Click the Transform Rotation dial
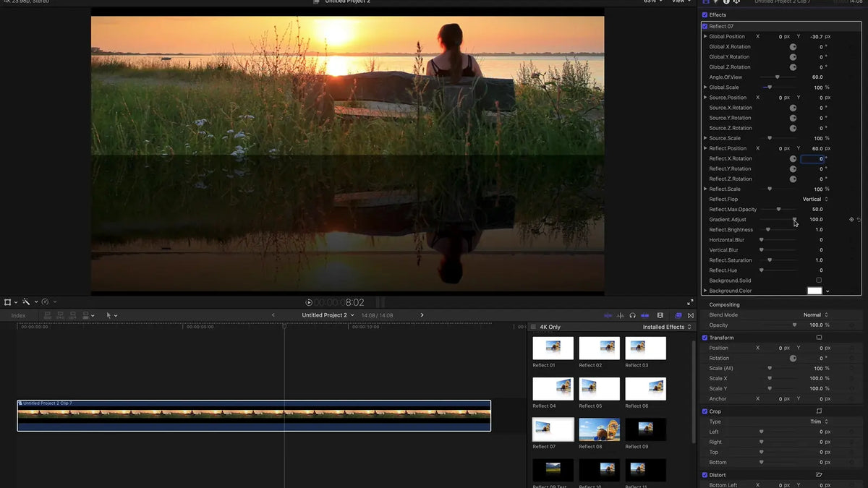 click(x=793, y=358)
